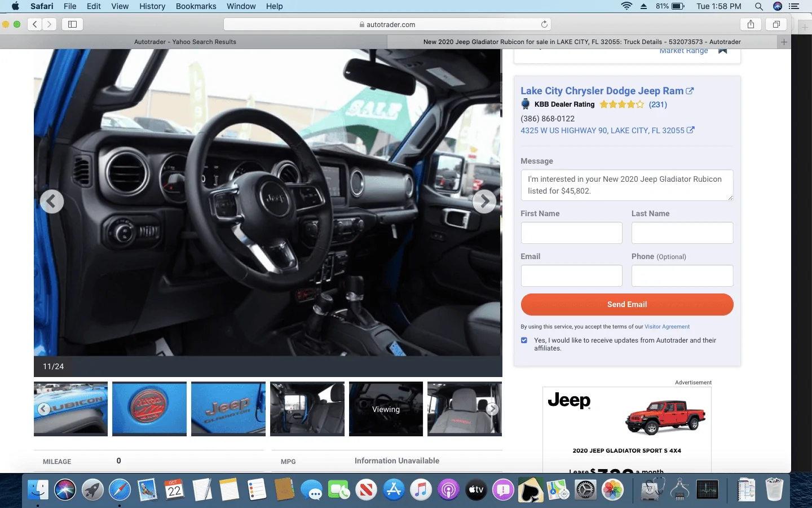The image size is (812, 508).
Task: Open Messages from the Dock
Action: point(311,489)
